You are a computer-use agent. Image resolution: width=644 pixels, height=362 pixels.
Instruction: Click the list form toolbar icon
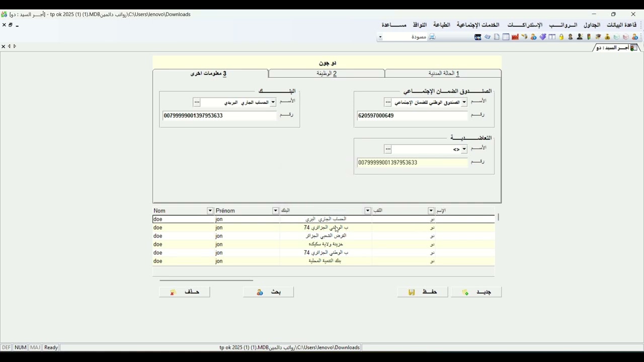pyautogui.click(x=506, y=37)
